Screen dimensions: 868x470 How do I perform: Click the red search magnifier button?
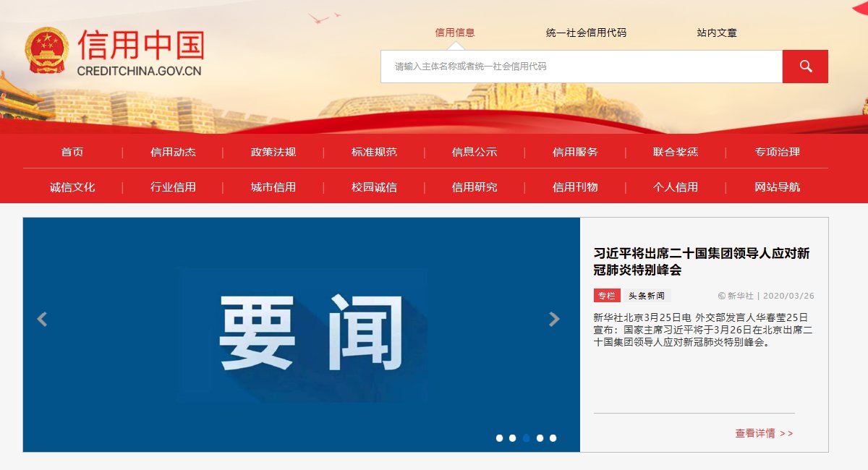coord(805,67)
